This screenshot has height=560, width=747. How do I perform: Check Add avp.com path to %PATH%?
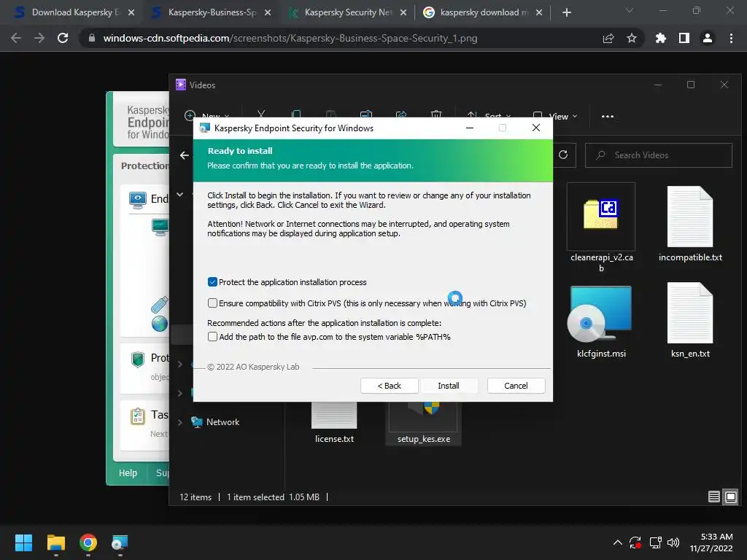212,337
